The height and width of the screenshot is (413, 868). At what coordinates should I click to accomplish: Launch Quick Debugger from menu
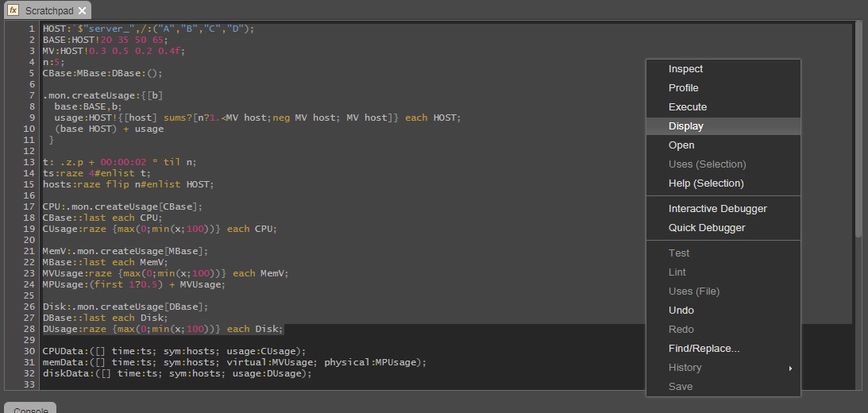click(723, 227)
